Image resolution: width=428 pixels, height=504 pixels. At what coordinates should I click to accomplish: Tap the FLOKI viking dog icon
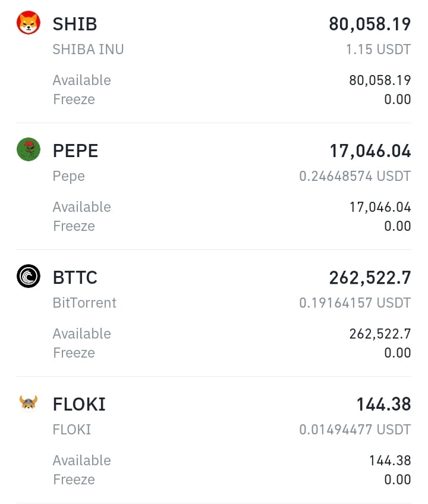29,403
